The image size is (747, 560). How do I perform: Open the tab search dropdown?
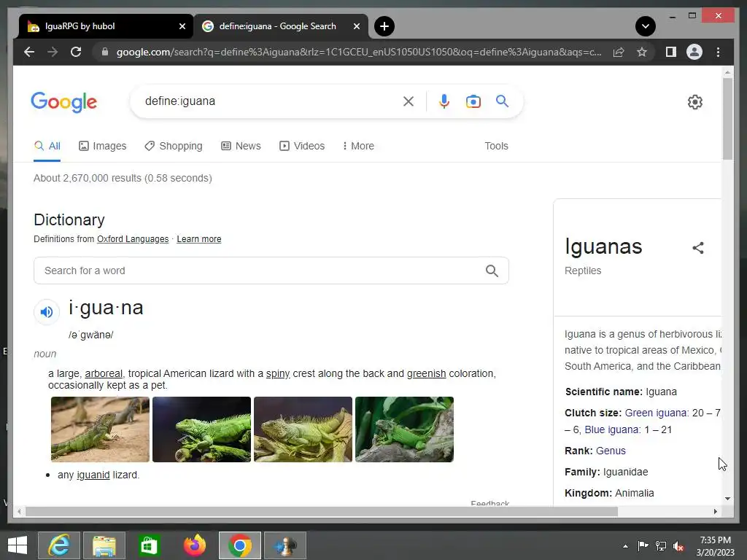pos(645,26)
